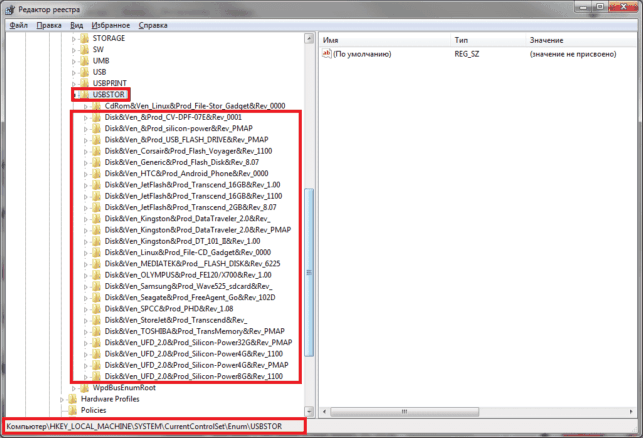Screen dimensions: 643x438
Task: Click folder icon of silicon-power&Rev_PMAP key
Action: pyautogui.click(x=96, y=128)
